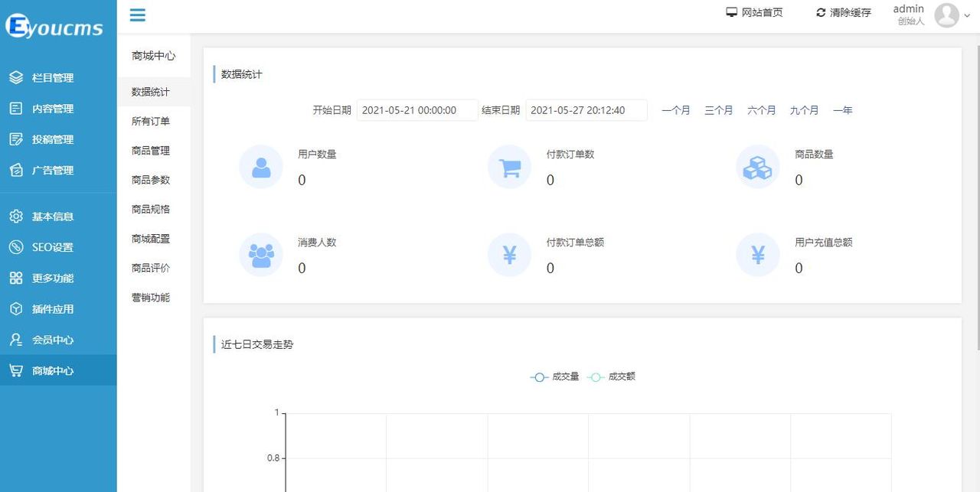Select the 栏目管理 sidebar icon
980x492 pixels.
tap(17, 77)
